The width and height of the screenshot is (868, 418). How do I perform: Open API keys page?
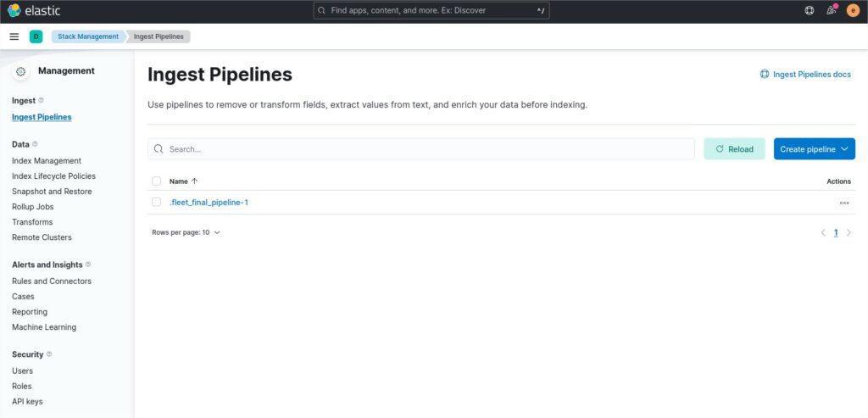[27, 401]
